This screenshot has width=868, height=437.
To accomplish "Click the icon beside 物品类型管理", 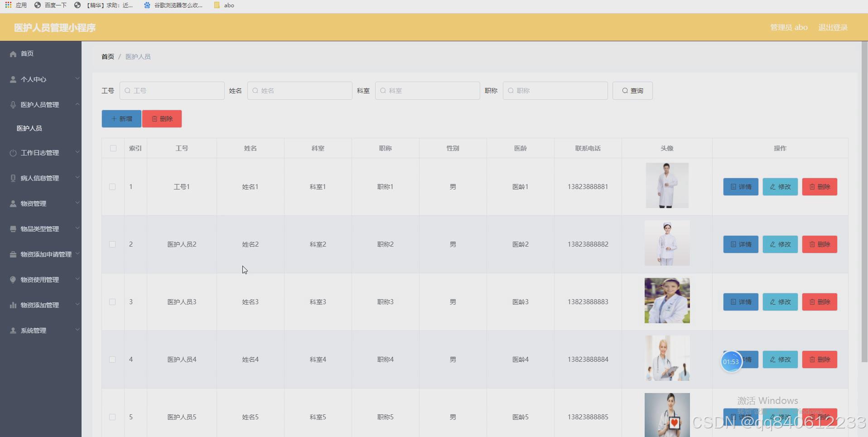I will (x=13, y=229).
